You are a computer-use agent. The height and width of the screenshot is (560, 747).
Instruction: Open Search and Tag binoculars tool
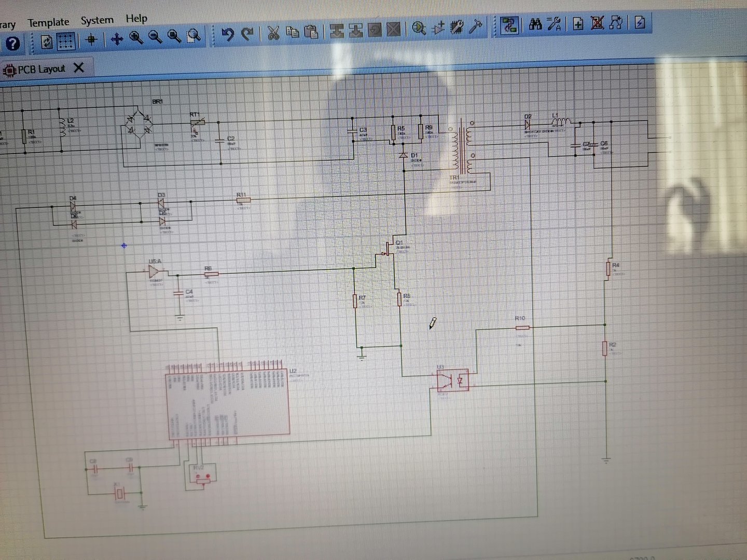click(535, 24)
